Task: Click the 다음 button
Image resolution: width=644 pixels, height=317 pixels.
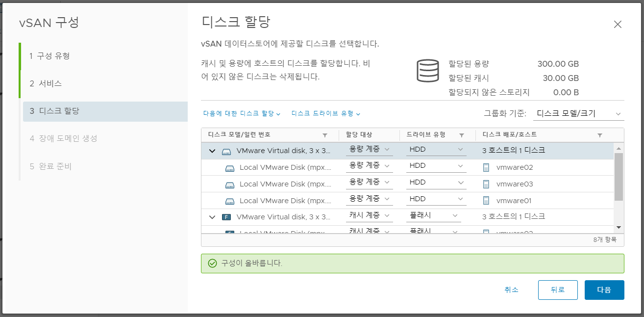Action: pos(604,290)
